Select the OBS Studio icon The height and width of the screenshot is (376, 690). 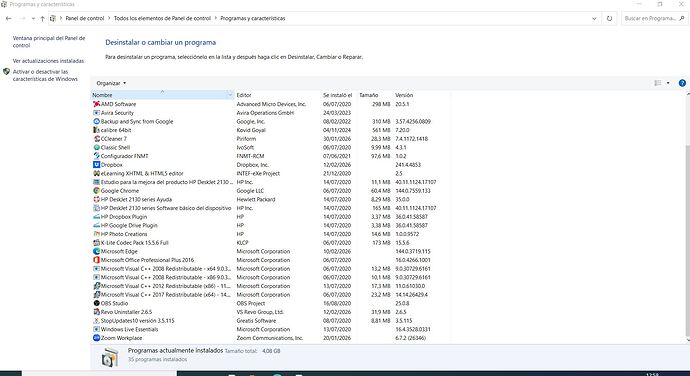click(96, 303)
